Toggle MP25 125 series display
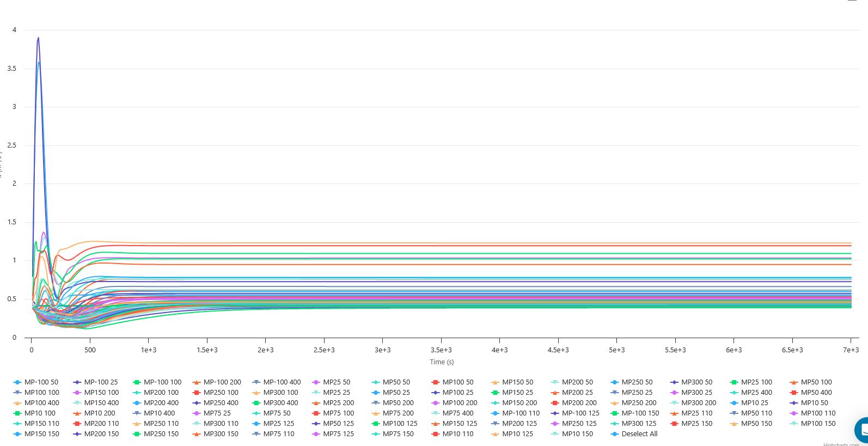 278,424
